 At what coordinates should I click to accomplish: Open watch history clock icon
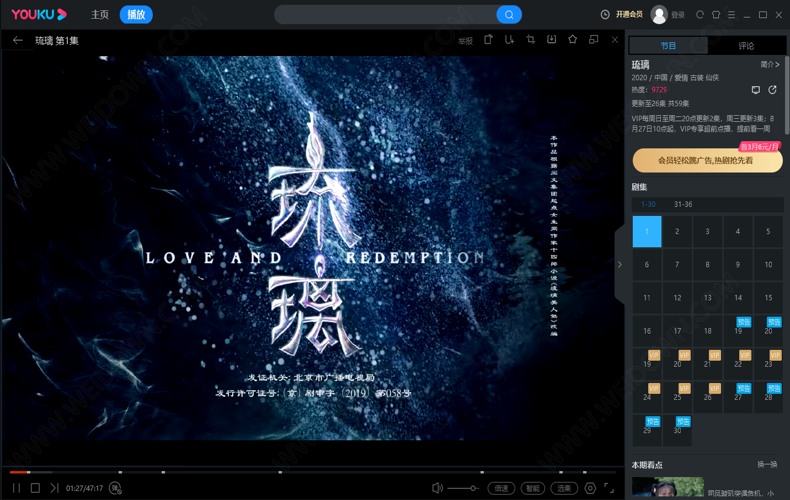[605, 15]
